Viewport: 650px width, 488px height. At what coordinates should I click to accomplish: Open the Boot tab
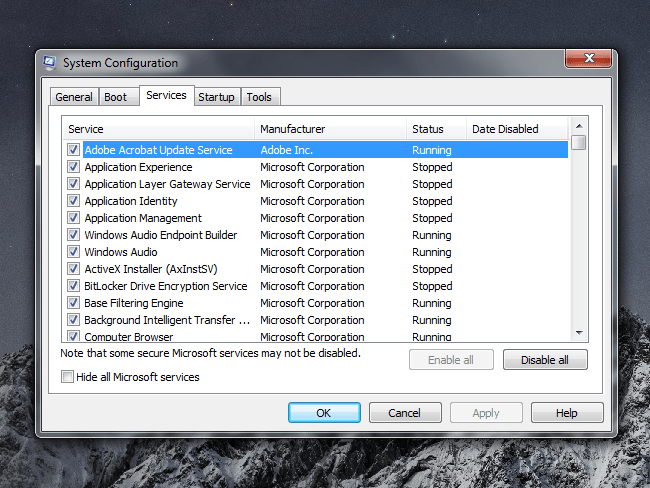click(116, 97)
